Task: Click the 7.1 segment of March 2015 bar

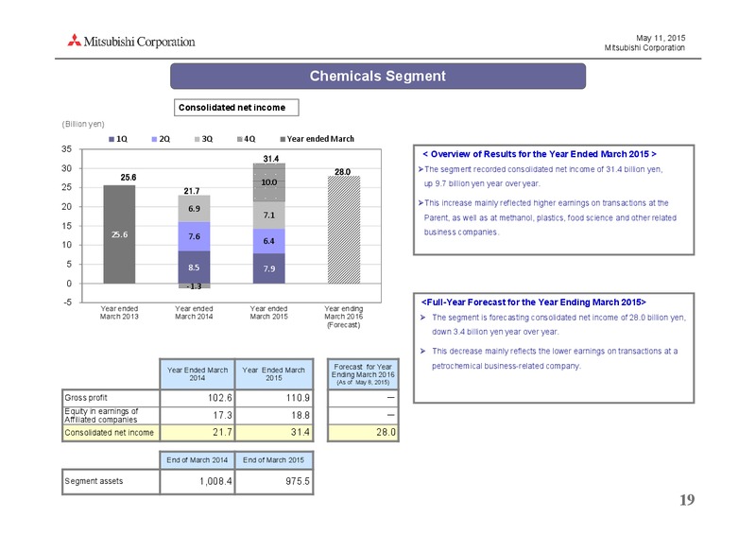Action: pos(269,216)
